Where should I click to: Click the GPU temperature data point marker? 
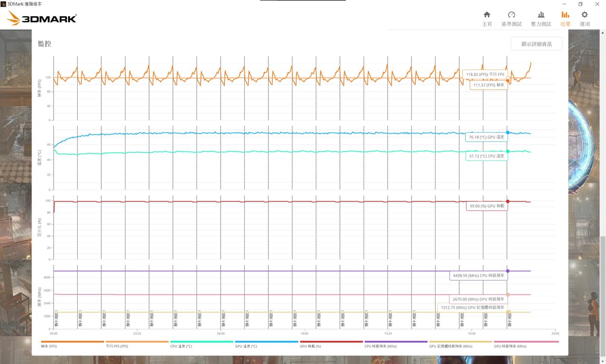pos(508,133)
